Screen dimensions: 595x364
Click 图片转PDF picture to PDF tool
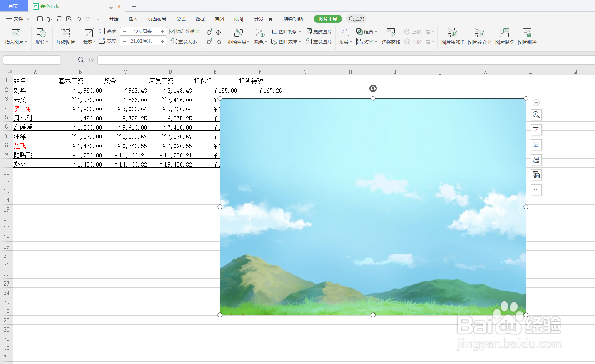[453, 37]
